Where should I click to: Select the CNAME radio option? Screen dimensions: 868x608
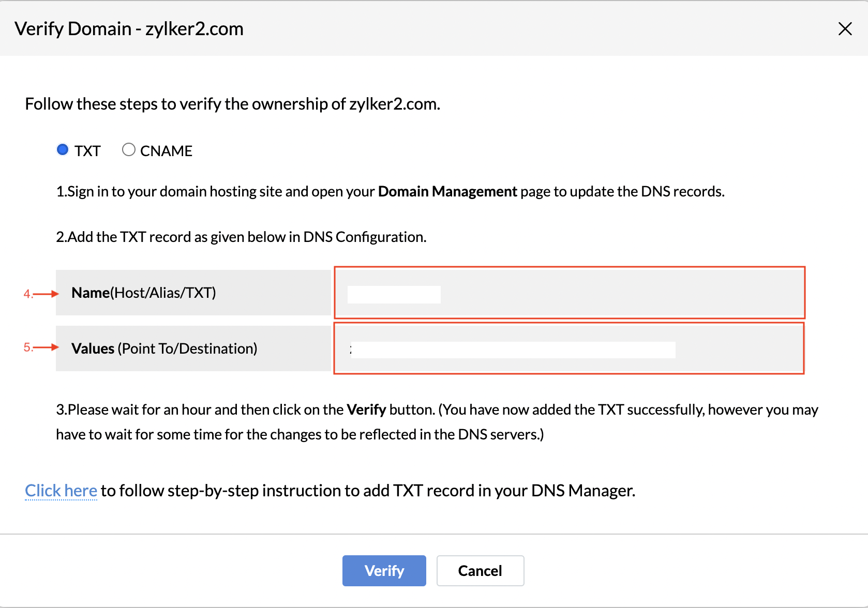[x=129, y=150]
